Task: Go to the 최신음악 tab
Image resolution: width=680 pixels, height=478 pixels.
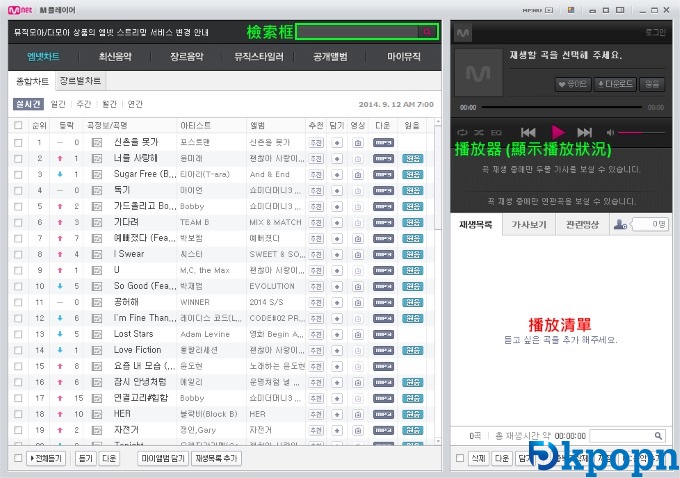Action: click(x=115, y=56)
